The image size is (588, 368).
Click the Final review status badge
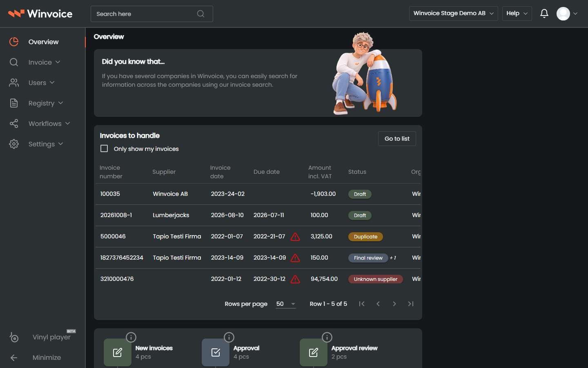pyautogui.click(x=368, y=258)
